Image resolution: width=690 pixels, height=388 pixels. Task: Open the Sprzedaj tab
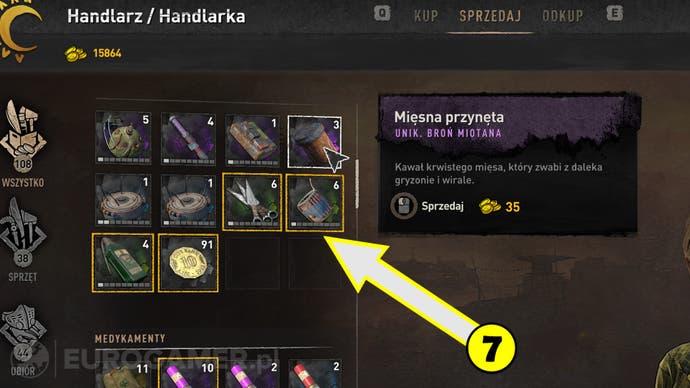pos(490,16)
